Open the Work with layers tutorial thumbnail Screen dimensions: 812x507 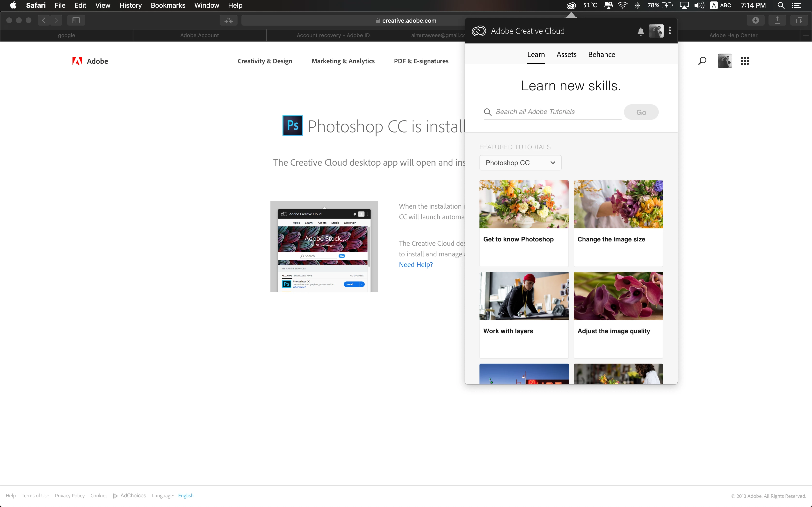tap(524, 296)
